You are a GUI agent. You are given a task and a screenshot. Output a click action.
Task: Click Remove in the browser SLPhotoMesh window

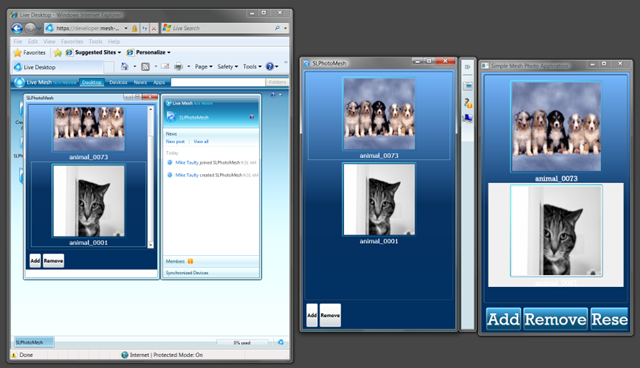point(53,261)
